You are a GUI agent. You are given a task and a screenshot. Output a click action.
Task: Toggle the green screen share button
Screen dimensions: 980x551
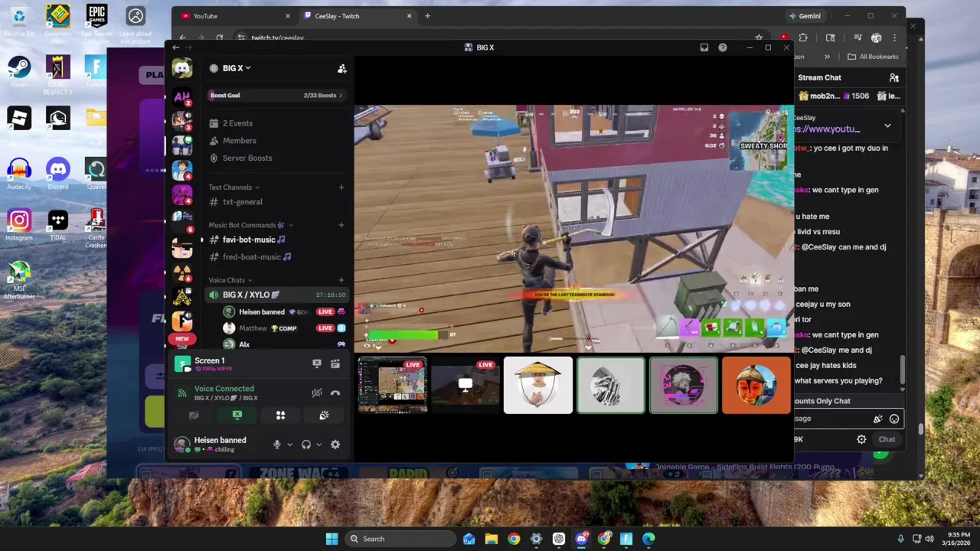coord(237,415)
